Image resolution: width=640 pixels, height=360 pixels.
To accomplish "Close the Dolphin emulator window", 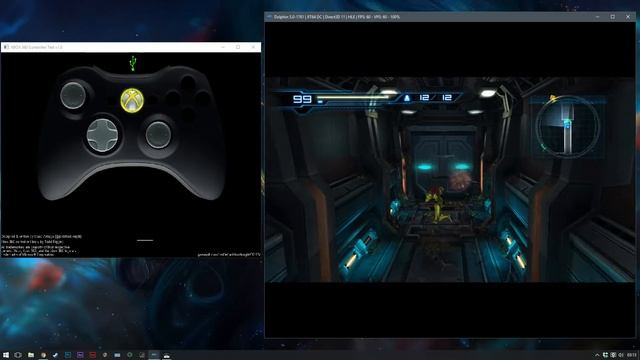I will pyautogui.click(x=628, y=17).
